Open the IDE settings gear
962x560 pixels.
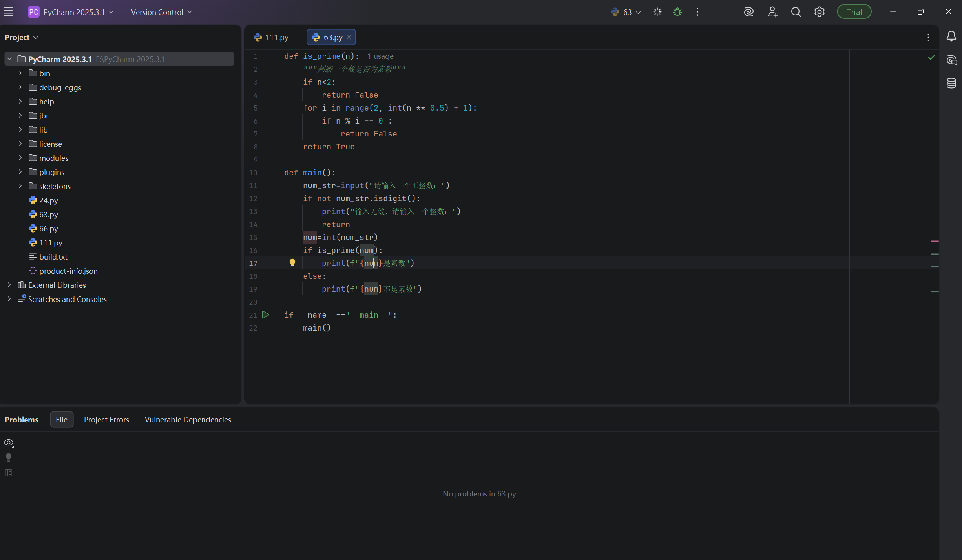[x=819, y=12]
